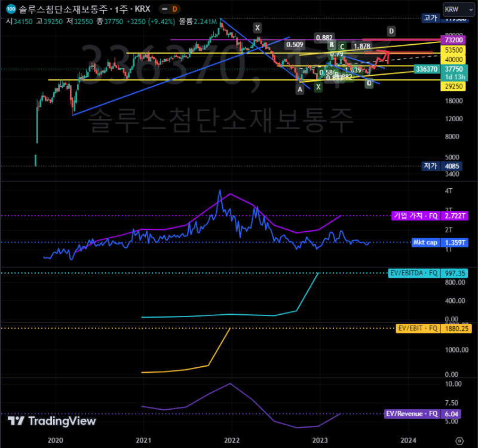Select the green X pattern point label
The width and height of the screenshot is (478, 448).
pyautogui.click(x=318, y=87)
